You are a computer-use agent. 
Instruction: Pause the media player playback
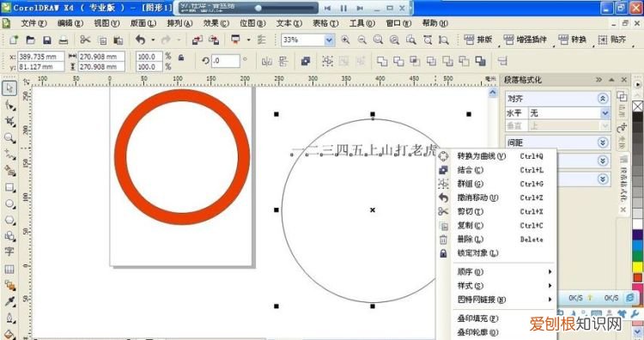pos(343,8)
